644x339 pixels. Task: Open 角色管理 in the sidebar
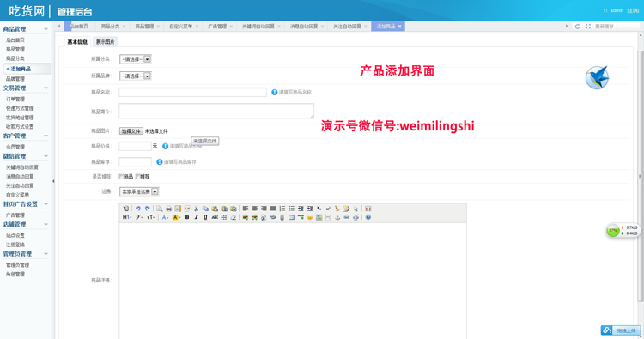point(15,274)
